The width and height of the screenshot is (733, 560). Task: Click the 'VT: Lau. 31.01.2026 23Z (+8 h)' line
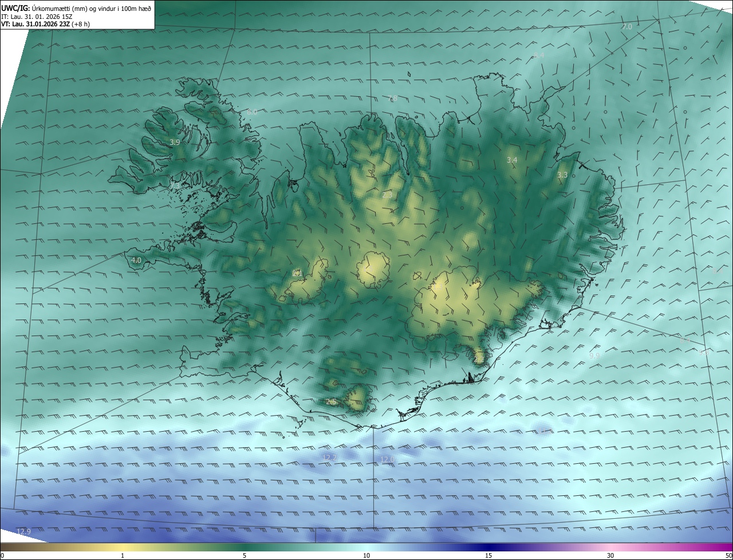[46, 24]
